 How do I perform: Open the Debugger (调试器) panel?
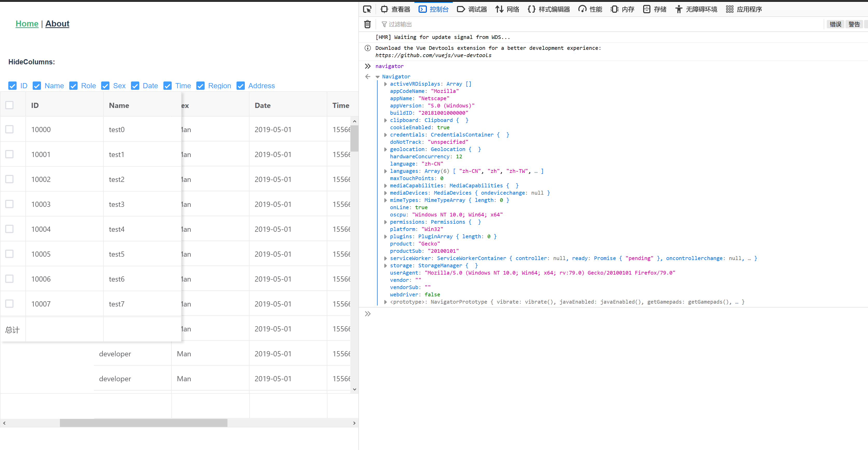pyautogui.click(x=472, y=9)
